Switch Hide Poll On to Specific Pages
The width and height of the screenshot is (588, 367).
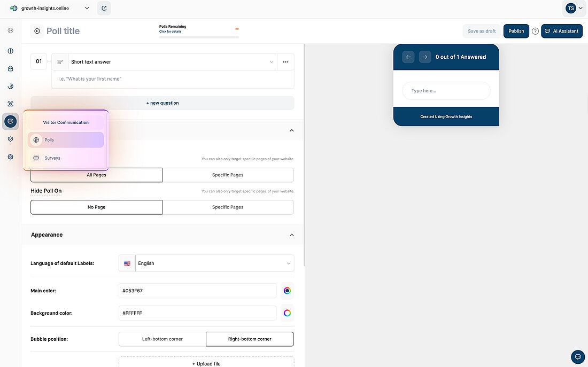(228, 207)
